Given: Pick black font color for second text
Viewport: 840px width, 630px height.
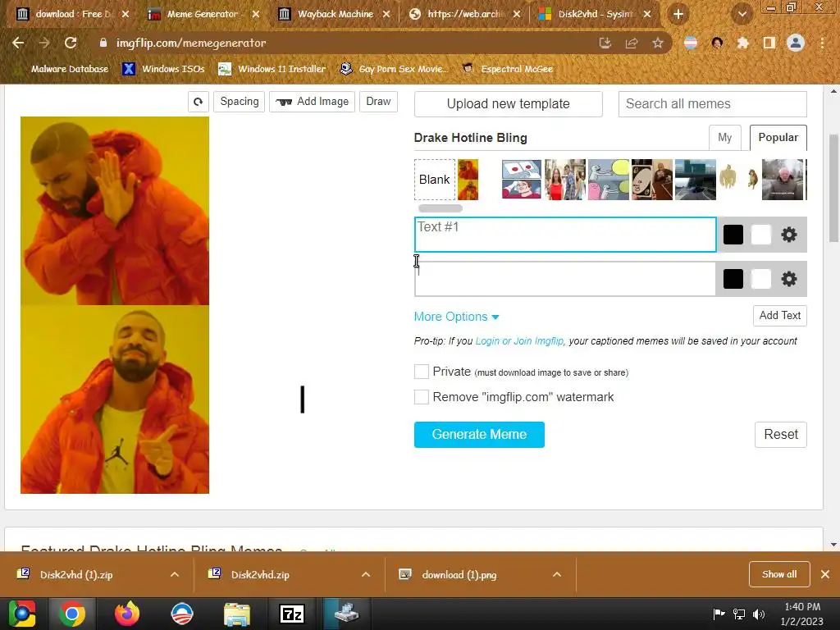Looking at the screenshot, I should [733, 279].
